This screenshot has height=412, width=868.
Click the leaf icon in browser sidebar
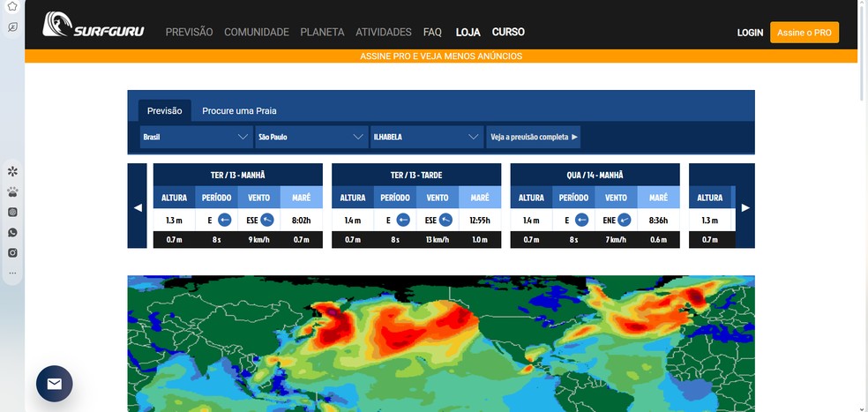(x=12, y=26)
